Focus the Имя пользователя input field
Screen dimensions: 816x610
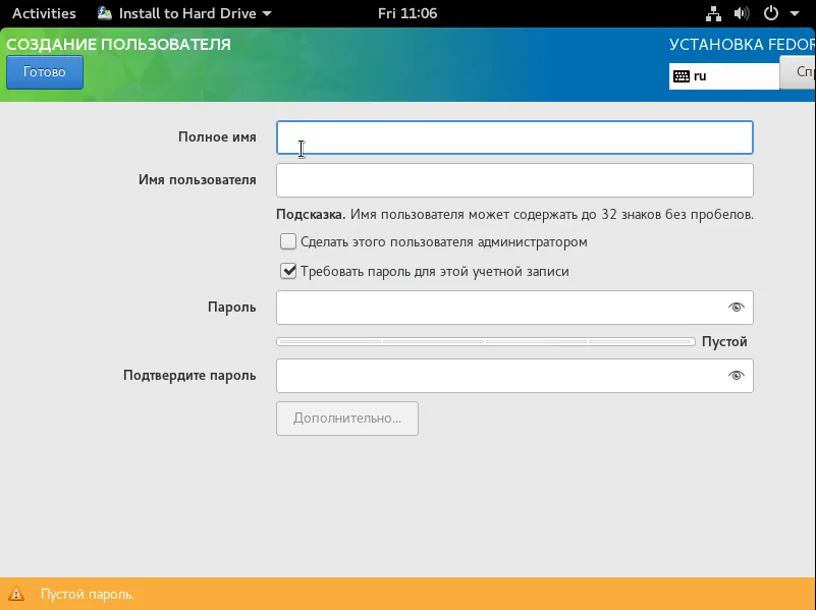pyautogui.click(x=515, y=180)
